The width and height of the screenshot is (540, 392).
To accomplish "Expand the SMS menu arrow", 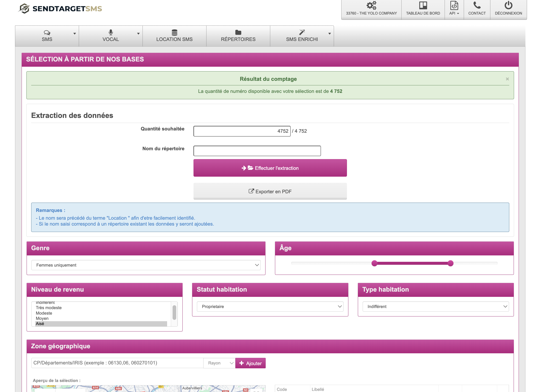I will 74,34.
